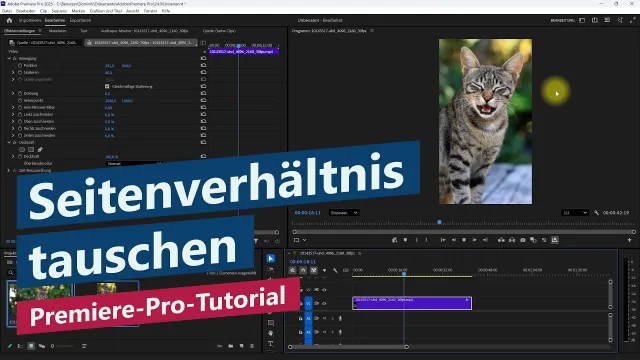Add a marker in the timeline header
Viewport: 640px width, 360px height.
point(324,270)
